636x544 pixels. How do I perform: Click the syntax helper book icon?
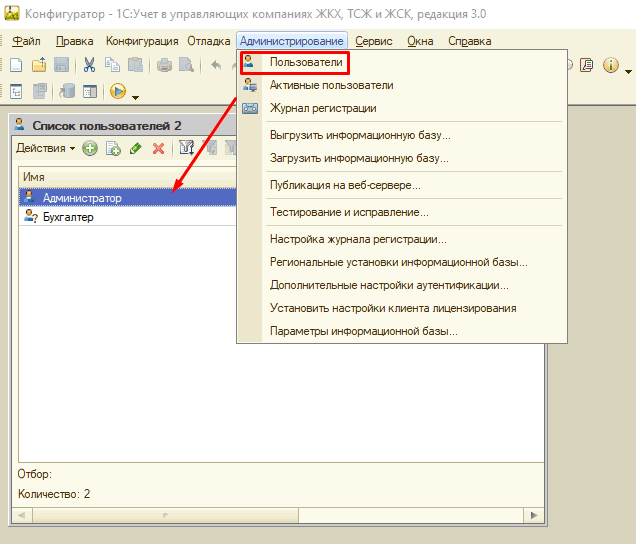[587, 65]
